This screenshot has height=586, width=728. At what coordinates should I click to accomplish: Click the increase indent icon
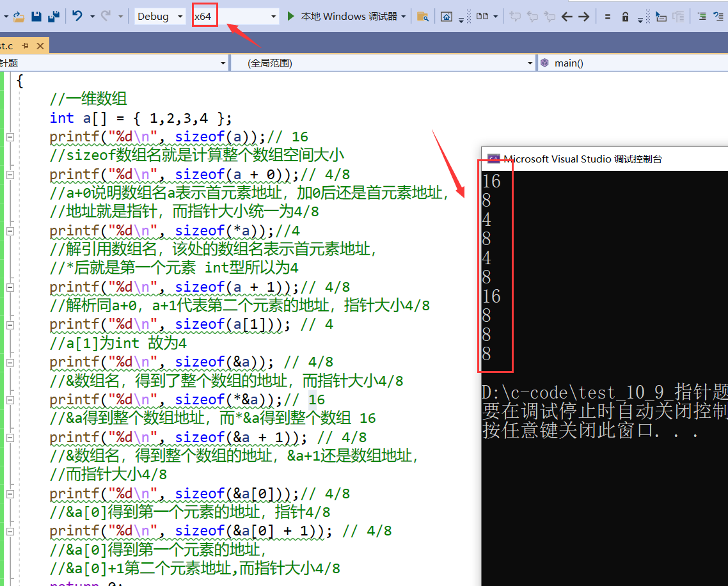click(x=702, y=17)
